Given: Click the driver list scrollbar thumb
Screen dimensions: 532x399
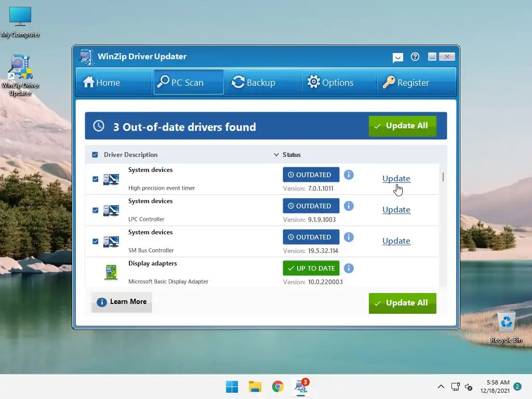Looking at the screenshot, I should (x=443, y=177).
